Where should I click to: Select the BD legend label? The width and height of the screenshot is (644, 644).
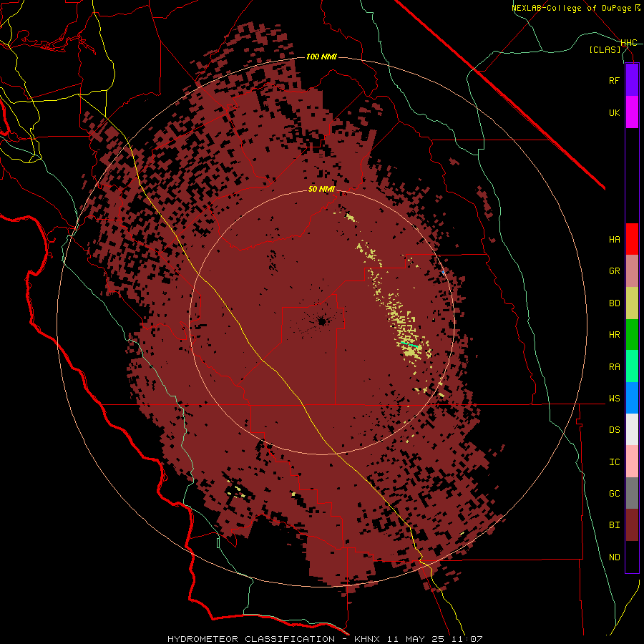pos(614,303)
